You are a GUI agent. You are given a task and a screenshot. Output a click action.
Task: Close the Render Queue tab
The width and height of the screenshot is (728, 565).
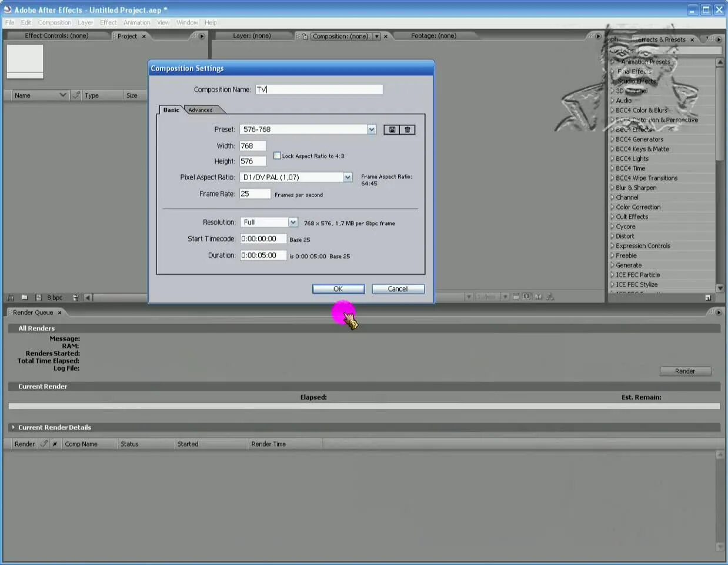59,313
